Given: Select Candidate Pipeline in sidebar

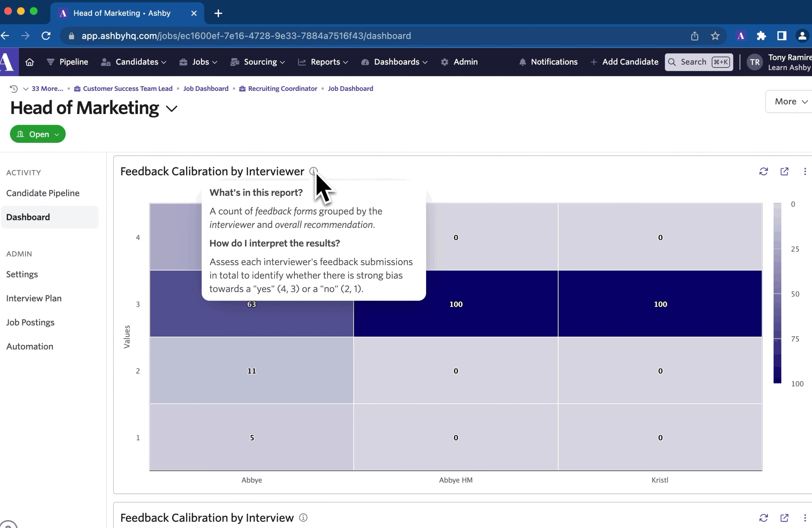Looking at the screenshot, I should (43, 193).
